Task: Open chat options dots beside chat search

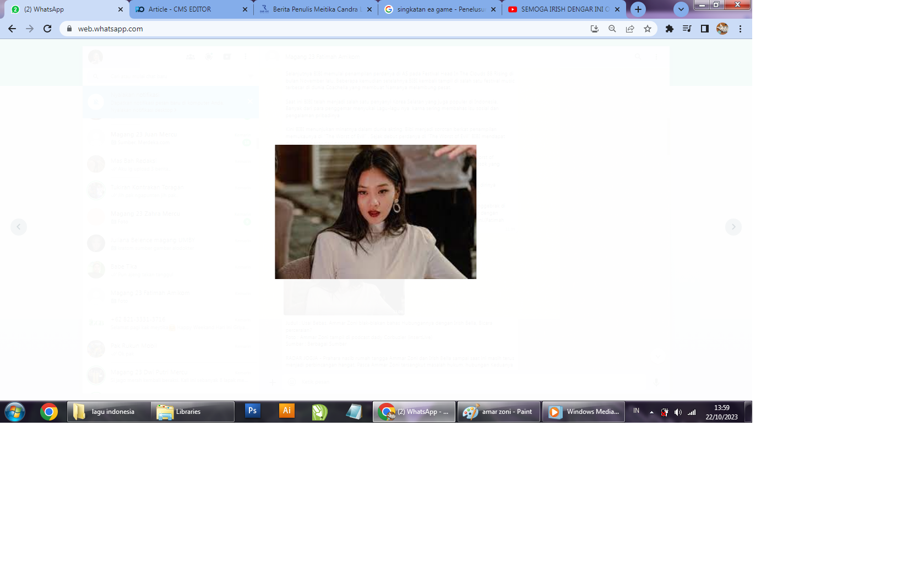Action: tap(656, 57)
